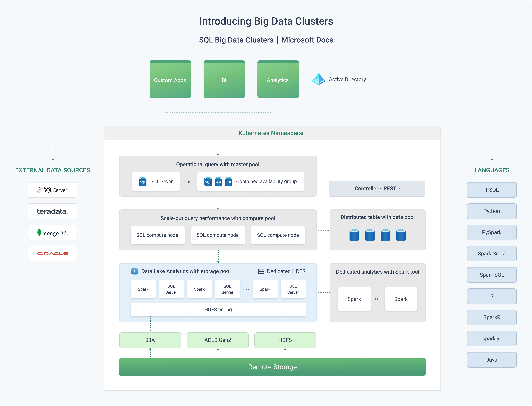Choose the Python language box

pos(492,211)
